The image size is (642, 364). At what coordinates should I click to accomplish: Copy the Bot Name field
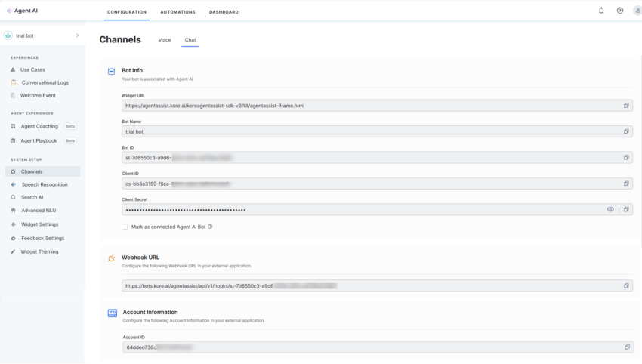click(626, 131)
